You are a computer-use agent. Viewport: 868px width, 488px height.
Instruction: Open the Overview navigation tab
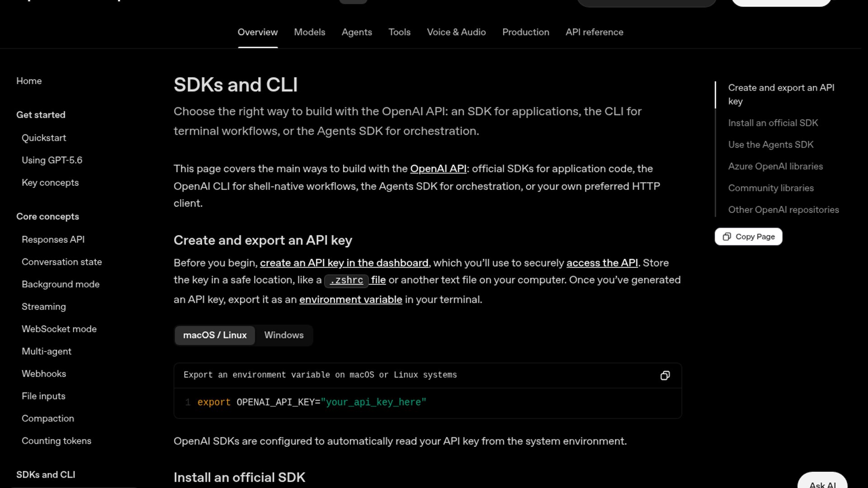point(258,32)
